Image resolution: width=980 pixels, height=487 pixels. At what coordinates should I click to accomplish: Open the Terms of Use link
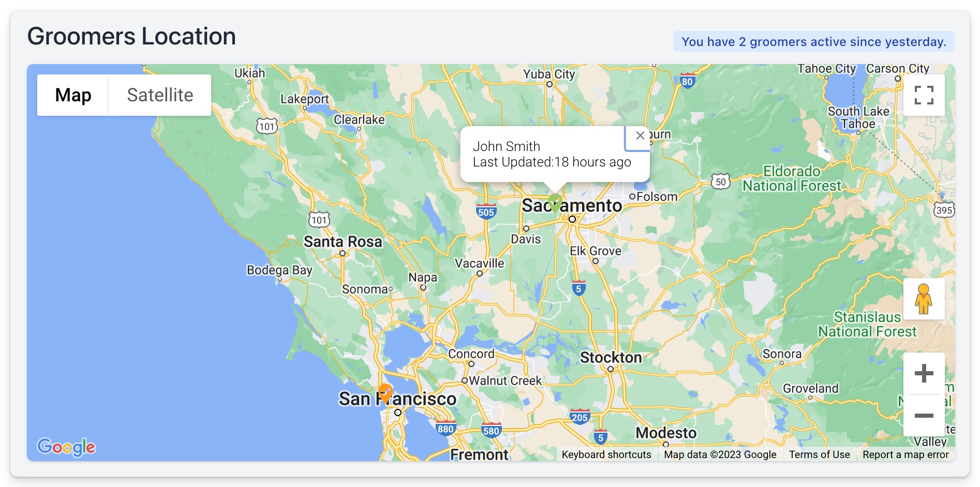tap(819, 454)
